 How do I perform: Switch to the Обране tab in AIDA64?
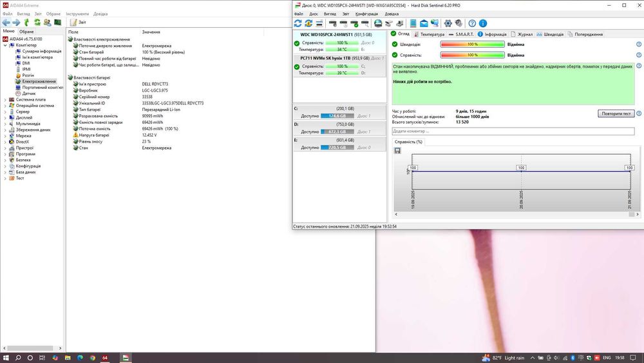coord(26,32)
